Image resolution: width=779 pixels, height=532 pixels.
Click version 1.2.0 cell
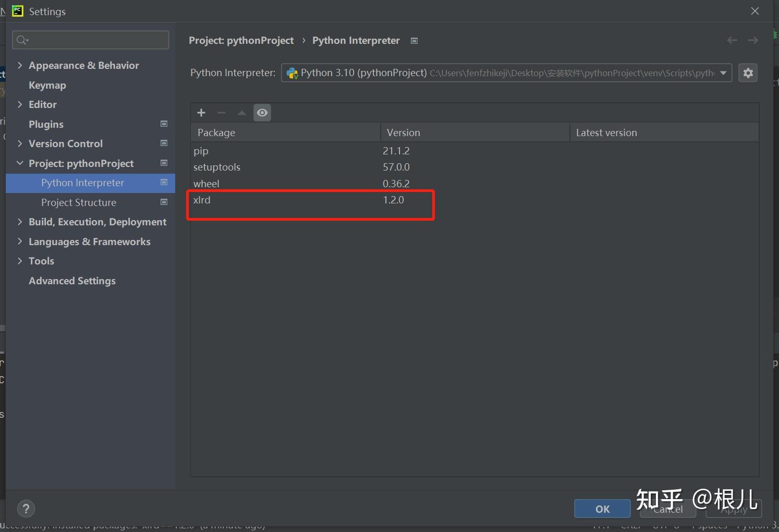pyautogui.click(x=394, y=200)
